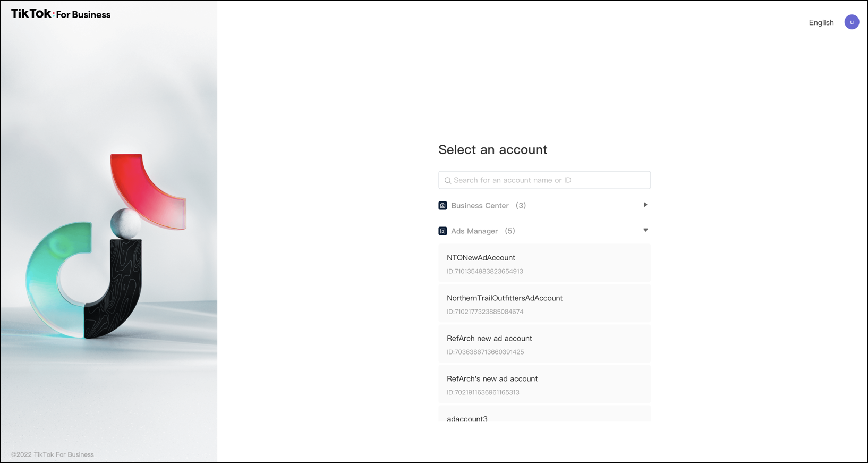This screenshot has width=868, height=463.
Task: Select the adaccount3 entry
Action: tap(544, 414)
